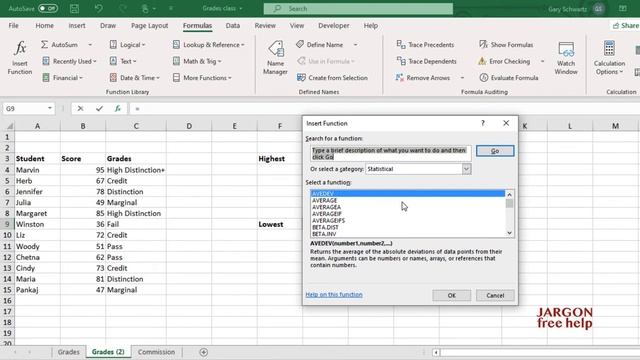Open the Watch Window
The image size is (640, 360).
[566, 58]
